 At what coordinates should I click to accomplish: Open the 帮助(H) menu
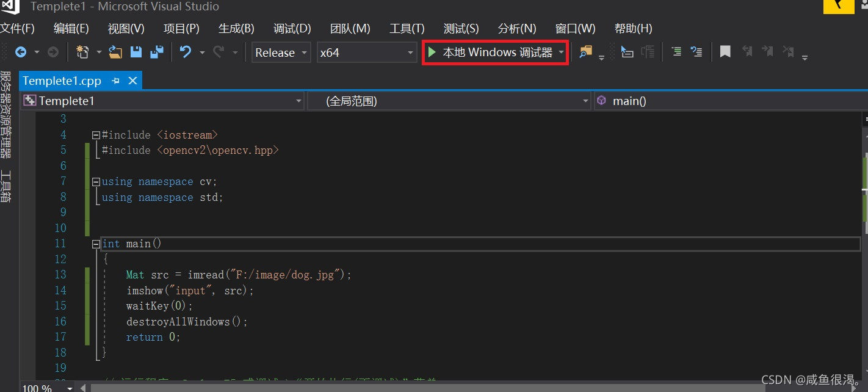click(634, 29)
